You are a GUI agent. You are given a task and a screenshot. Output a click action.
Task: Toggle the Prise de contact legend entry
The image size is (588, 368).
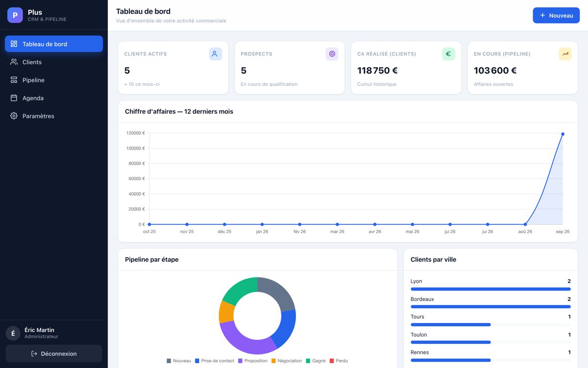pyautogui.click(x=215, y=361)
